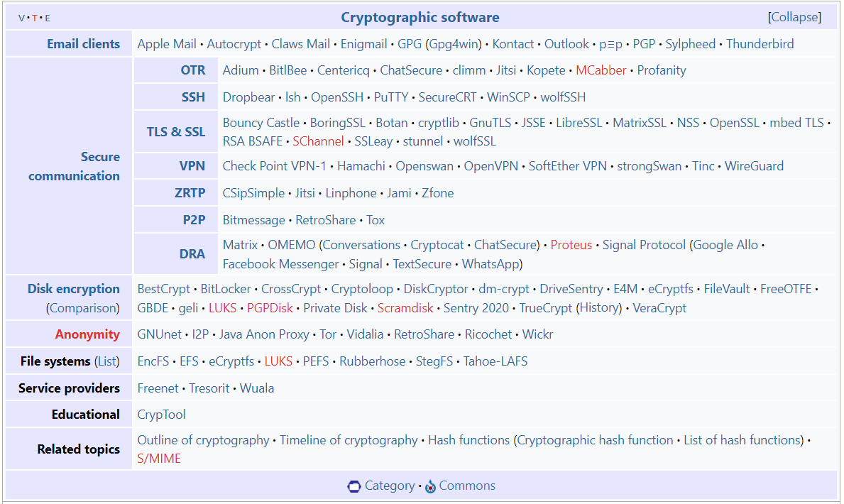
Task: Click the V view-template link
Action: [x=21, y=18]
